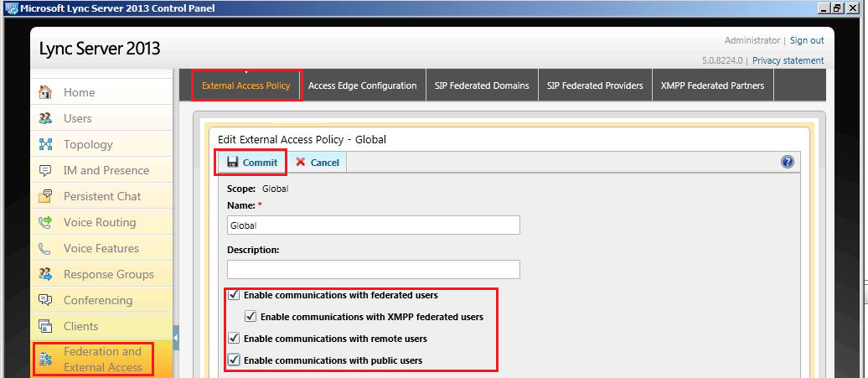Navigate to Topology
The height and width of the screenshot is (378, 868).
click(102, 144)
